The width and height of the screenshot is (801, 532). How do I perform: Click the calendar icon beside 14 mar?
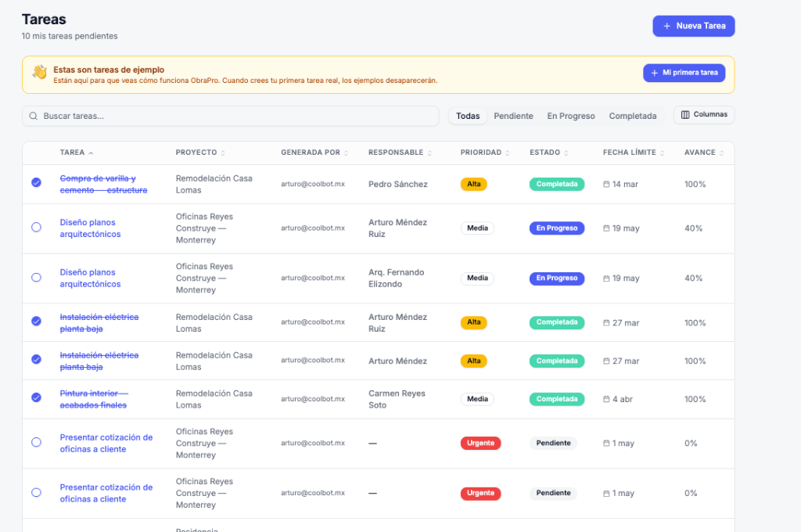coord(606,184)
